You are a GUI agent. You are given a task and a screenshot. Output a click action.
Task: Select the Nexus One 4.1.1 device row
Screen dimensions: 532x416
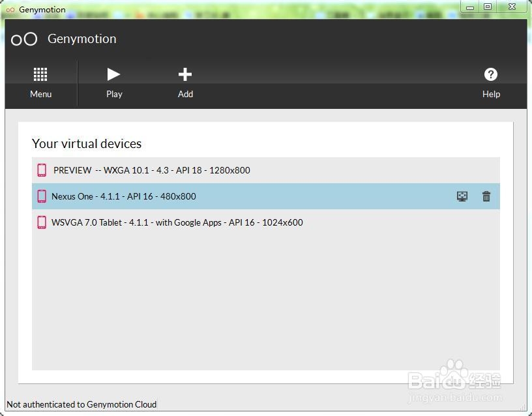(x=265, y=196)
